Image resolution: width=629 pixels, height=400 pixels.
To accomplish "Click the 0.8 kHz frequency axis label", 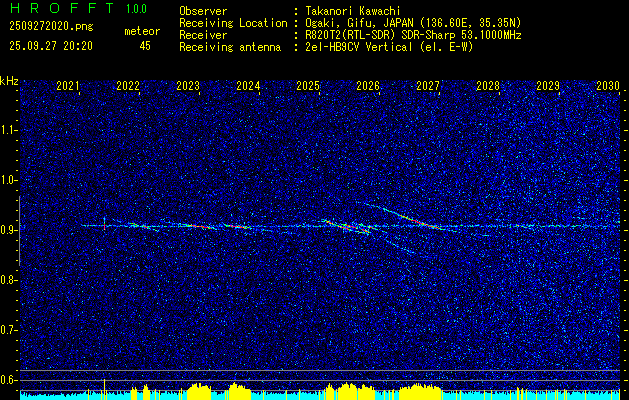I will point(9,280).
